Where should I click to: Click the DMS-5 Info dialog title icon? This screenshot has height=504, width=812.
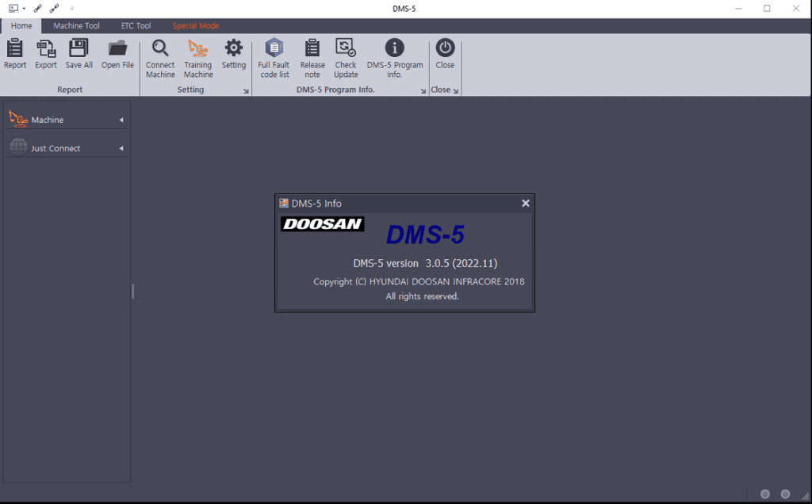(283, 203)
